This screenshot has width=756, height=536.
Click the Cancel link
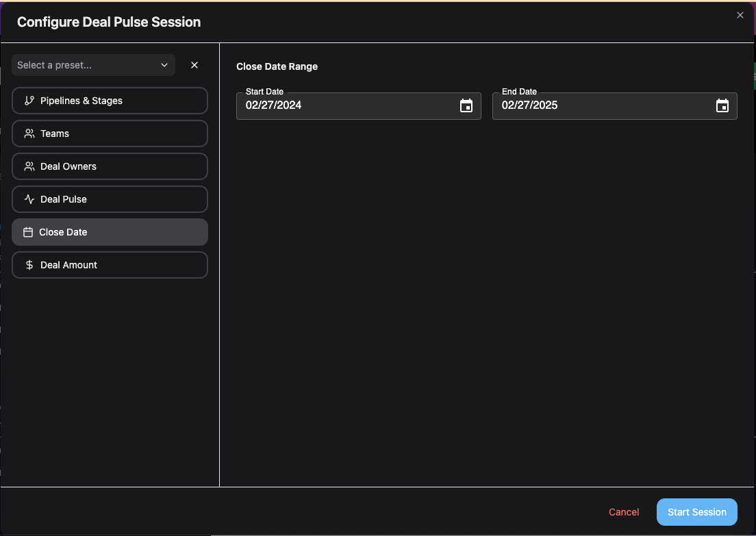point(623,511)
